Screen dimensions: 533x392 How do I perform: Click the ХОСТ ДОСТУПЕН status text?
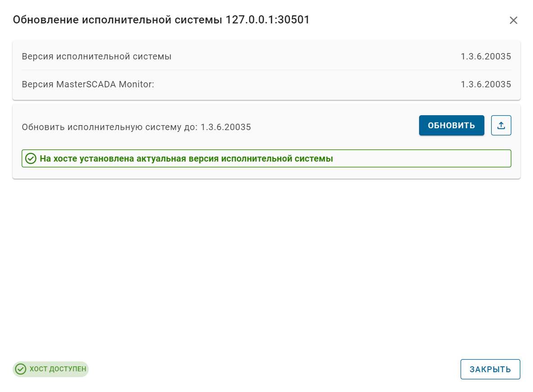(x=58, y=369)
